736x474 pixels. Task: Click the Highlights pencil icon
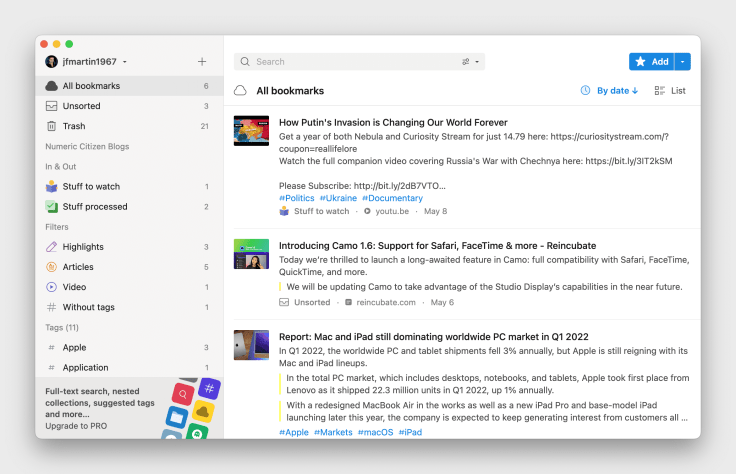click(51, 247)
